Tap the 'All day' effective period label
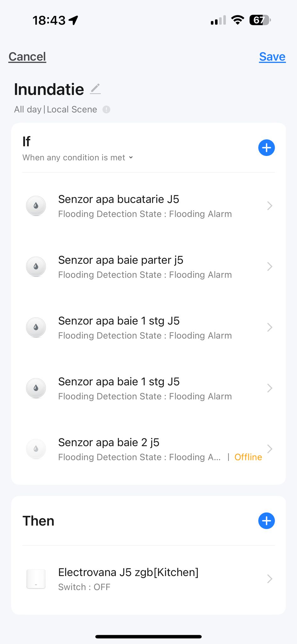Image resolution: width=297 pixels, height=644 pixels. [28, 109]
